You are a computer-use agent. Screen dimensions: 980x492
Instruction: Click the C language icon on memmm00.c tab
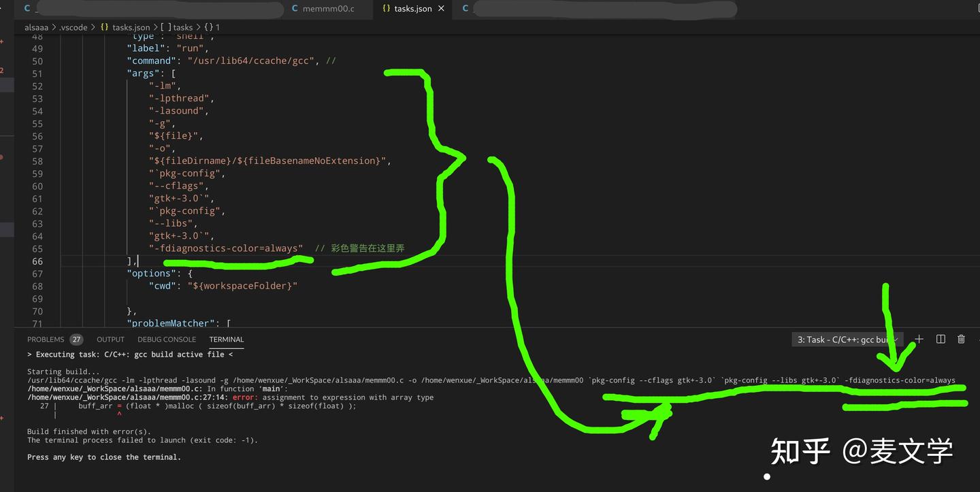[x=294, y=9]
